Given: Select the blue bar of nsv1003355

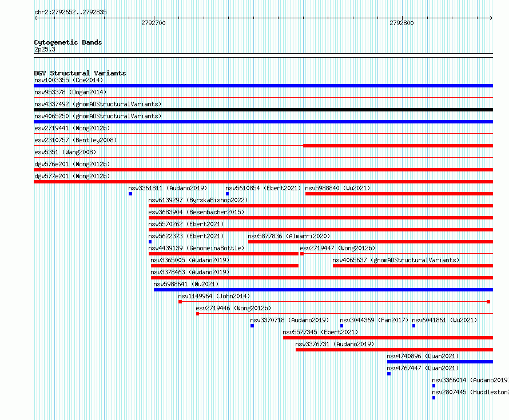Looking at the screenshot, I should pyautogui.click(x=263, y=86).
